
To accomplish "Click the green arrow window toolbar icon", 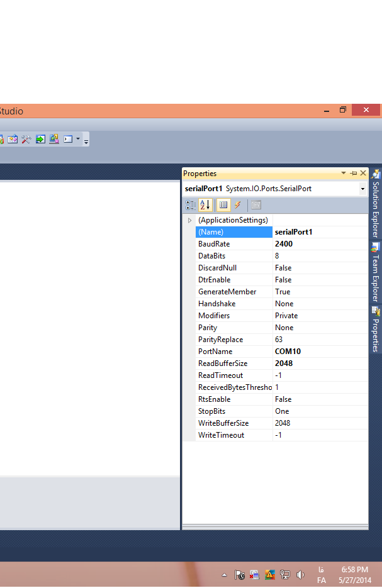I will (x=40, y=140).
